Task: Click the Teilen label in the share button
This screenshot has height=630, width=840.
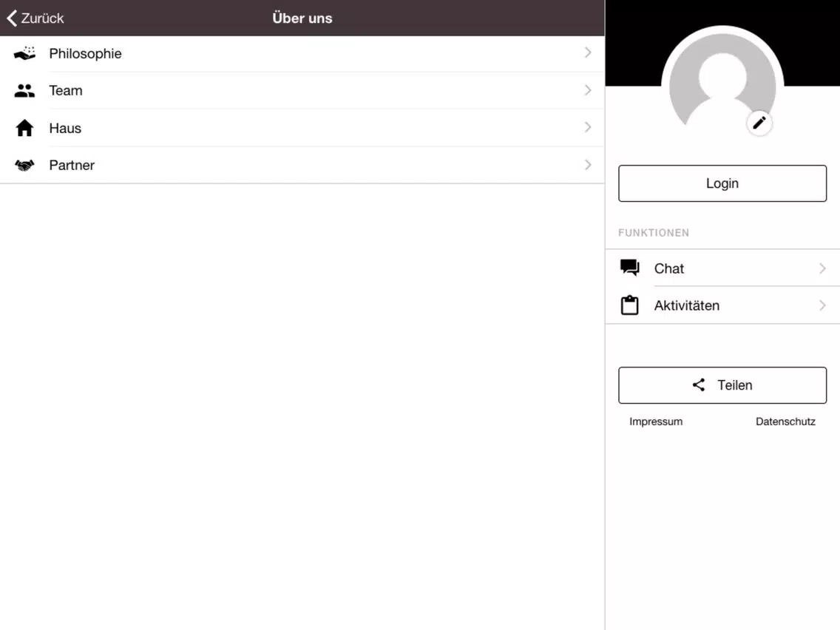Action: click(x=734, y=385)
